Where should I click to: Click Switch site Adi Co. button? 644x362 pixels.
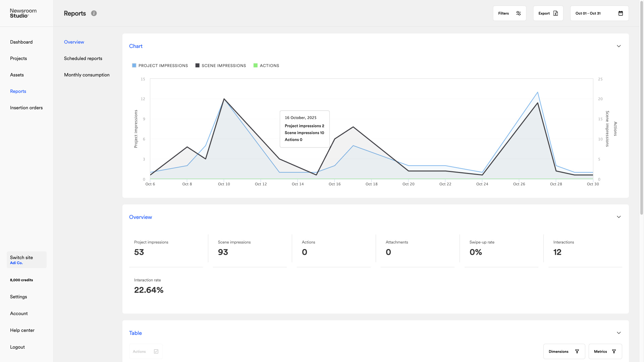pos(26,260)
